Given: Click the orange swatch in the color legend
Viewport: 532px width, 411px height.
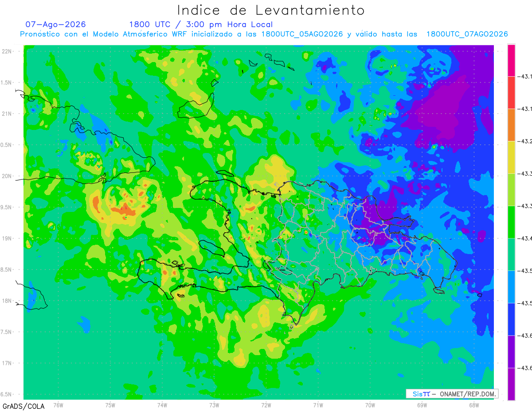Looking at the screenshot, I should (x=511, y=125).
